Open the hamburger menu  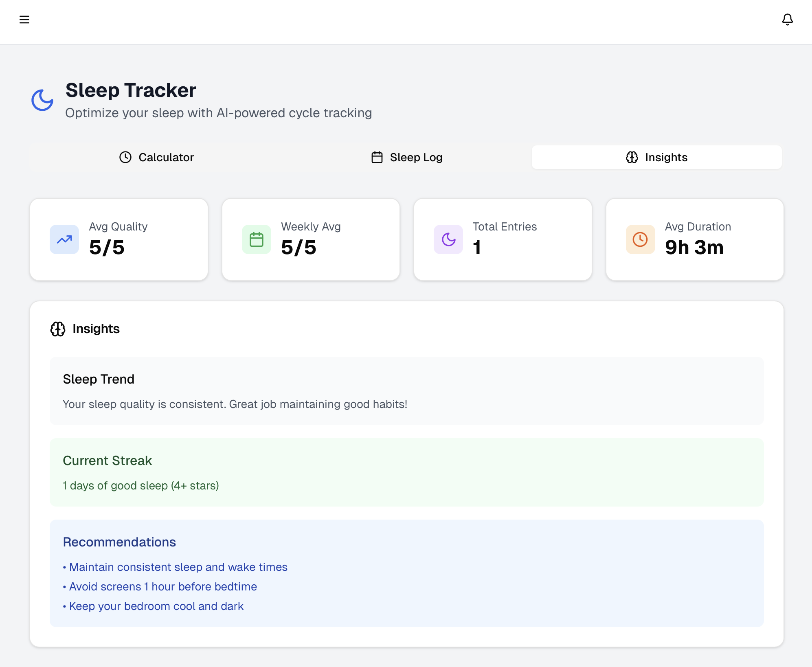point(24,20)
